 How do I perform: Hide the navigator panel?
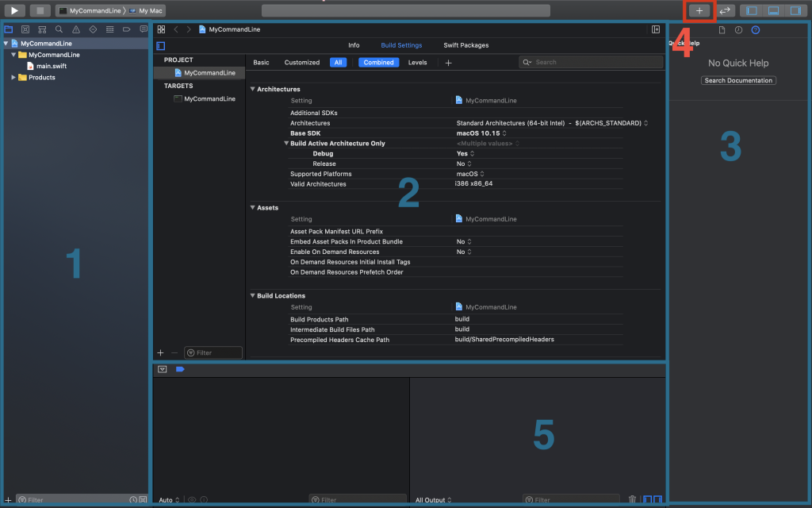click(x=752, y=10)
